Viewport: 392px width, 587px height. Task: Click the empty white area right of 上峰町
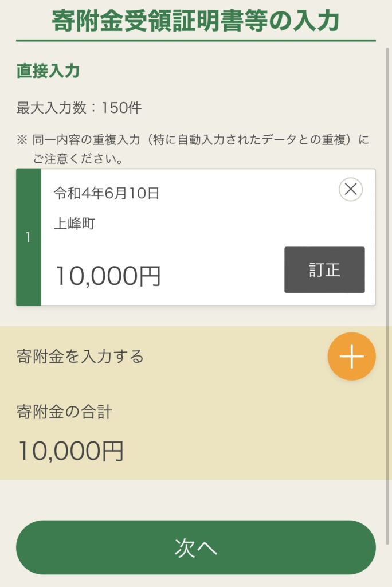pyautogui.click(x=229, y=224)
